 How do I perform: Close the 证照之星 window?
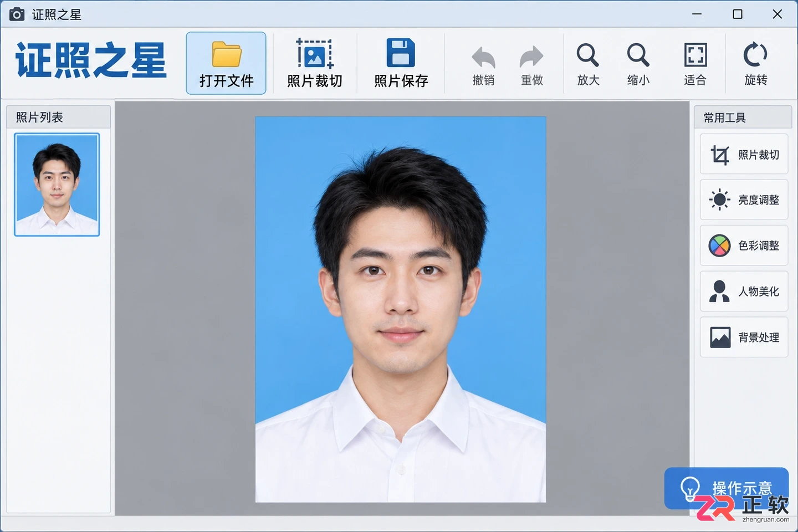[777, 14]
